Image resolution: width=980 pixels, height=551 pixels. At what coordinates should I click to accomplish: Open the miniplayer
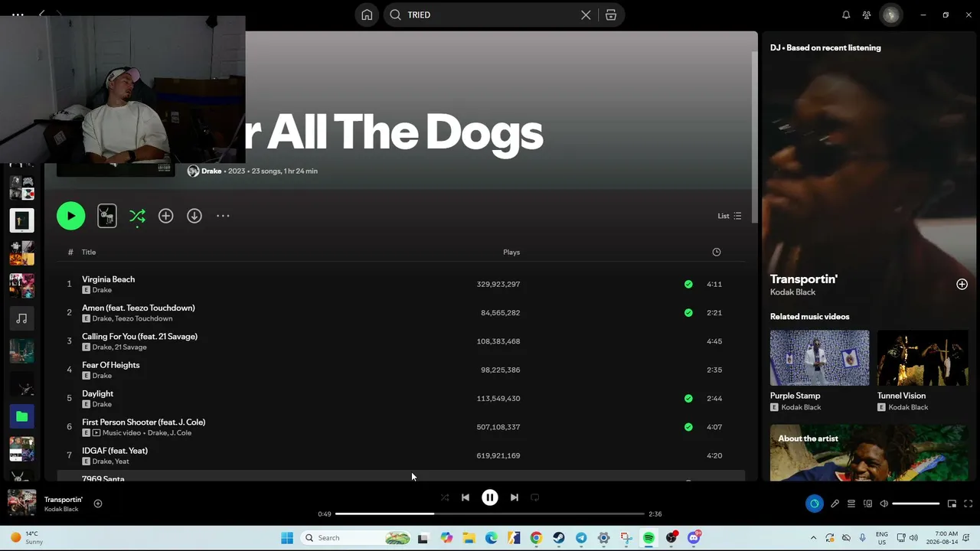point(952,504)
